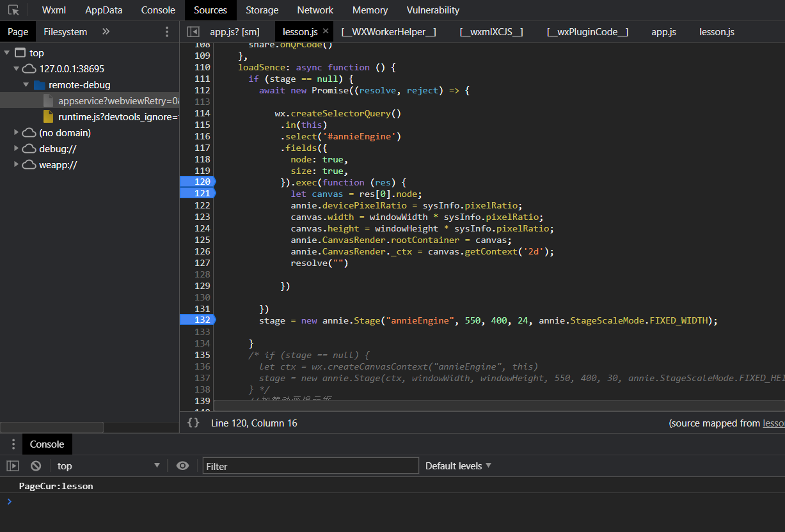Show more navigator tabs with chevron
Image resolution: width=785 pixels, height=532 pixels.
click(106, 31)
